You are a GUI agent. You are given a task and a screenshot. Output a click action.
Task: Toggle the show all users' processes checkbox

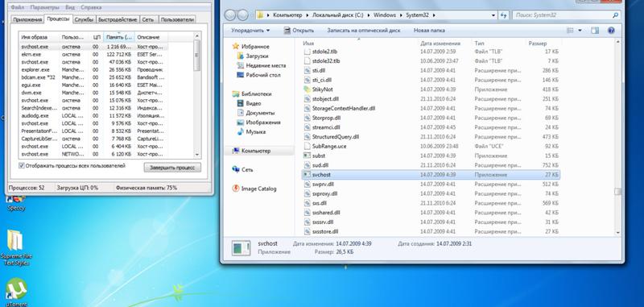[22, 166]
